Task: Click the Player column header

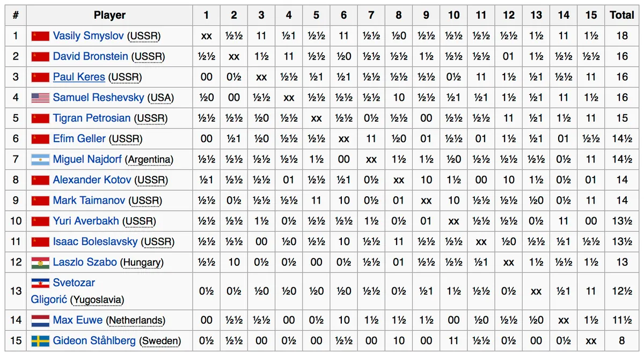Action: coord(109,15)
